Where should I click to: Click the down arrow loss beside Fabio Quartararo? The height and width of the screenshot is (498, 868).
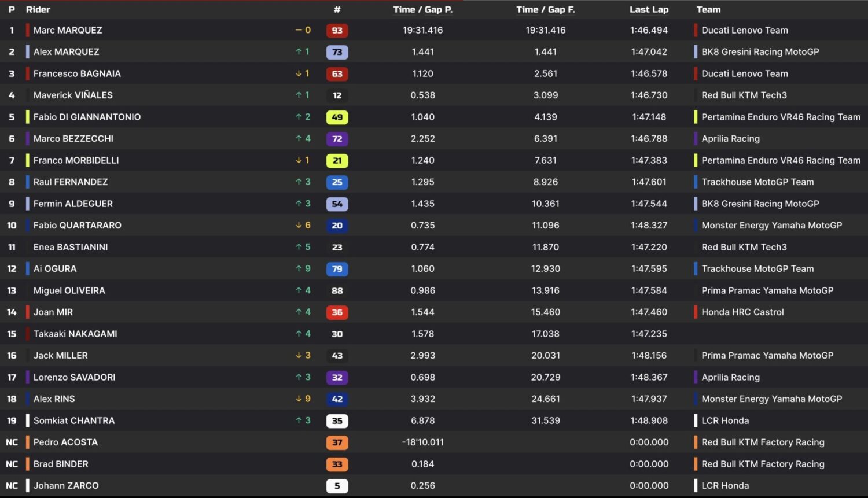click(x=303, y=225)
